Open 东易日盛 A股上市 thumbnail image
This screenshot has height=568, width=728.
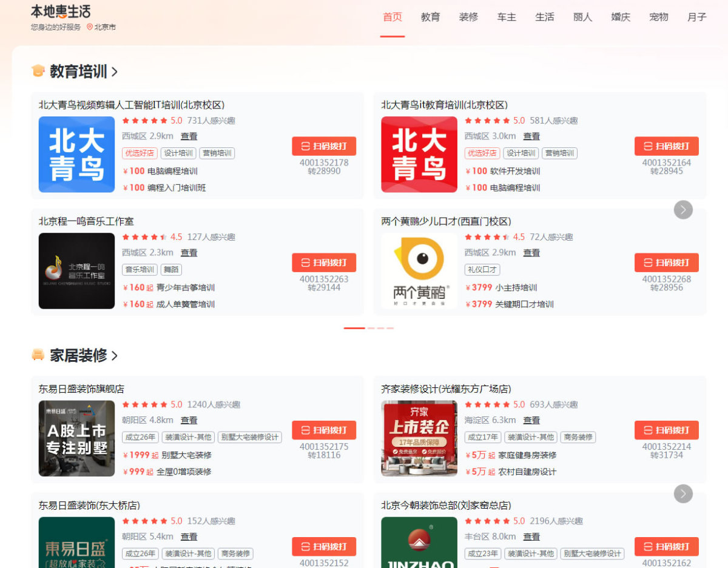[x=76, y=438]
